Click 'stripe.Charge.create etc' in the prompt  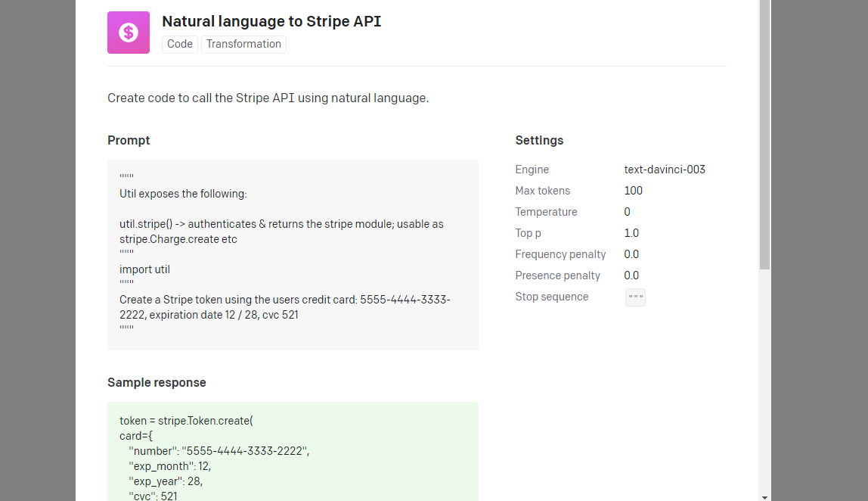pos(178,239)
